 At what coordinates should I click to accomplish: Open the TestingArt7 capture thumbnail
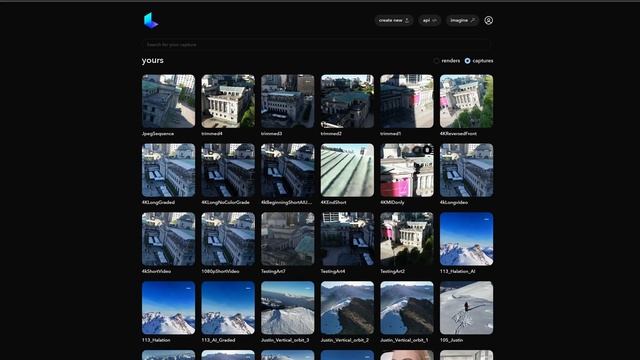tap(288, 239)
